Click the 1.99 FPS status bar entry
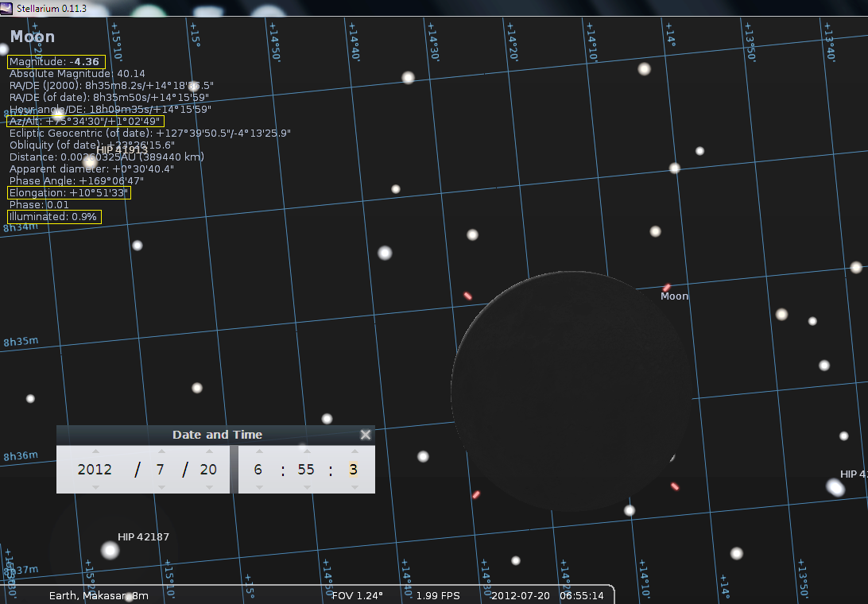 [x=438, y=596]
